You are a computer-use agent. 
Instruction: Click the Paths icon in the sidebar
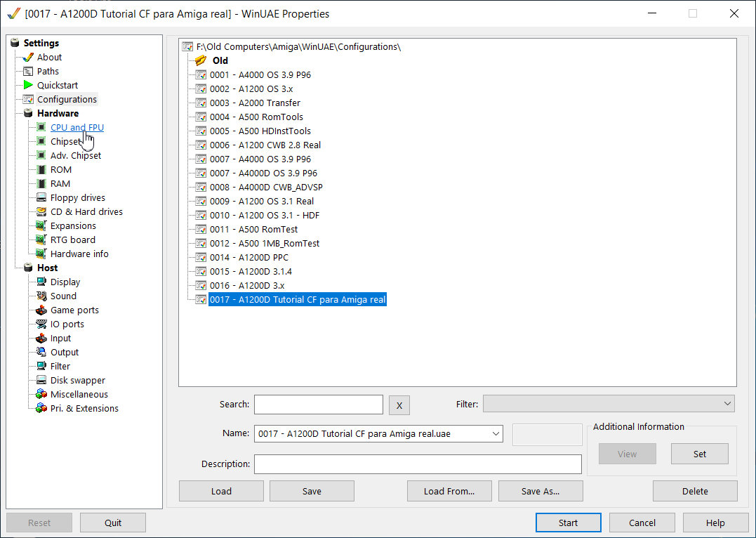[x=28, y=72]
